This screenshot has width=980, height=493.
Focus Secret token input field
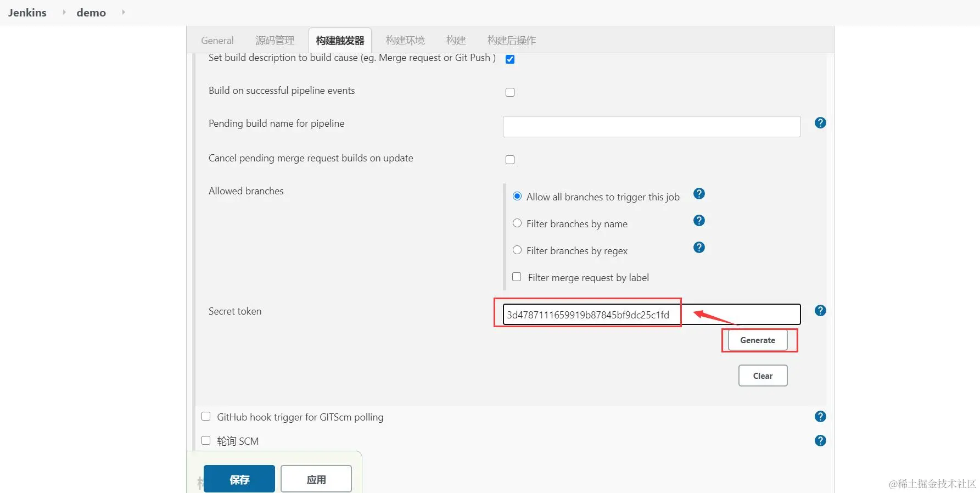(652, 315)
